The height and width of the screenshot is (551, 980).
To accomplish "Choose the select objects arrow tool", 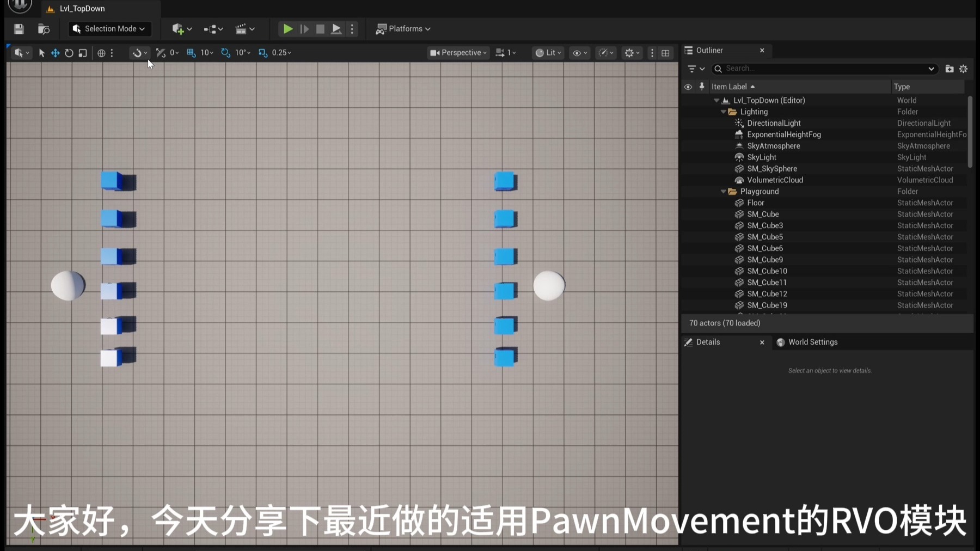I will coord(42,53).
